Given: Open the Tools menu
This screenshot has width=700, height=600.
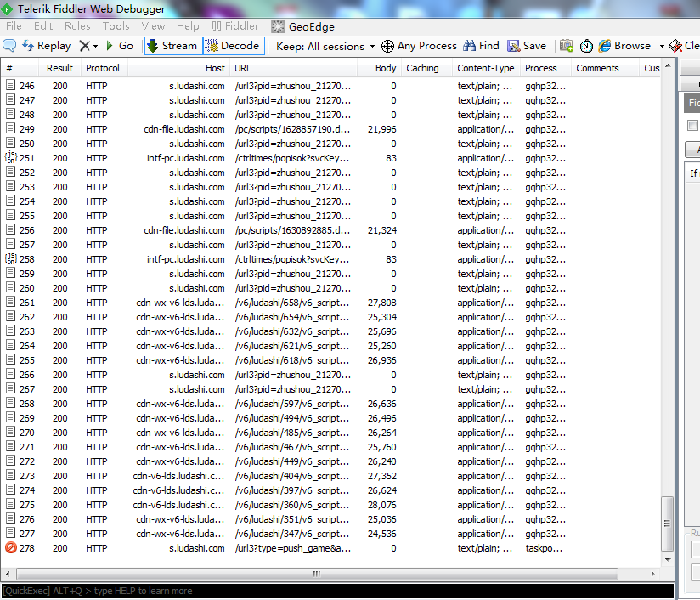Looking at the screenshot, I should click(x=116, y=26).
